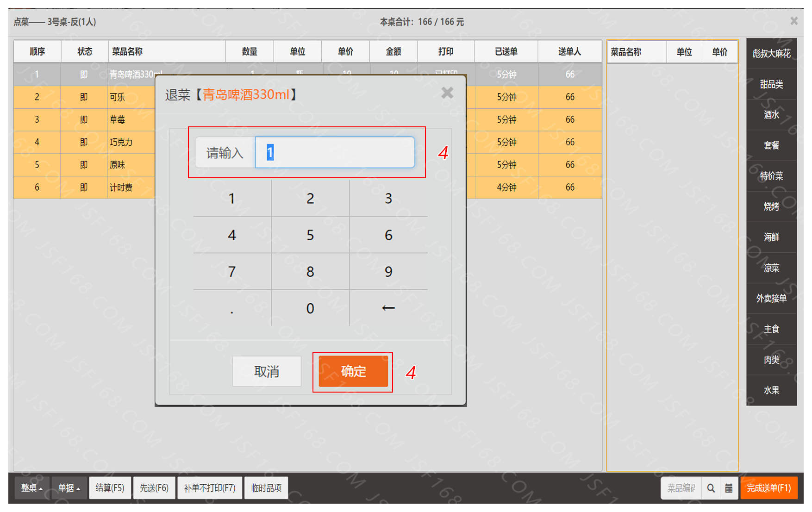Screen dimensions: 812x512
Task: Click the 已送单 column header
Action: click(x=506, y=51)
